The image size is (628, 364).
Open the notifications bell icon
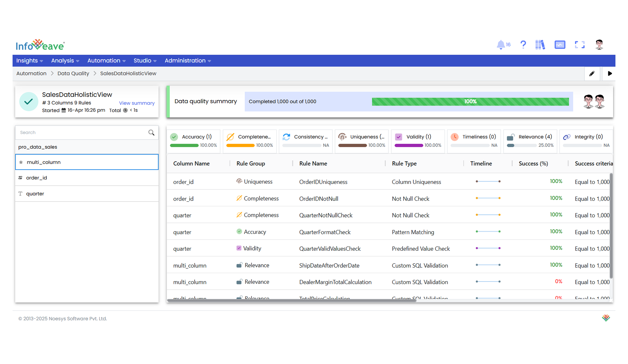501,45
